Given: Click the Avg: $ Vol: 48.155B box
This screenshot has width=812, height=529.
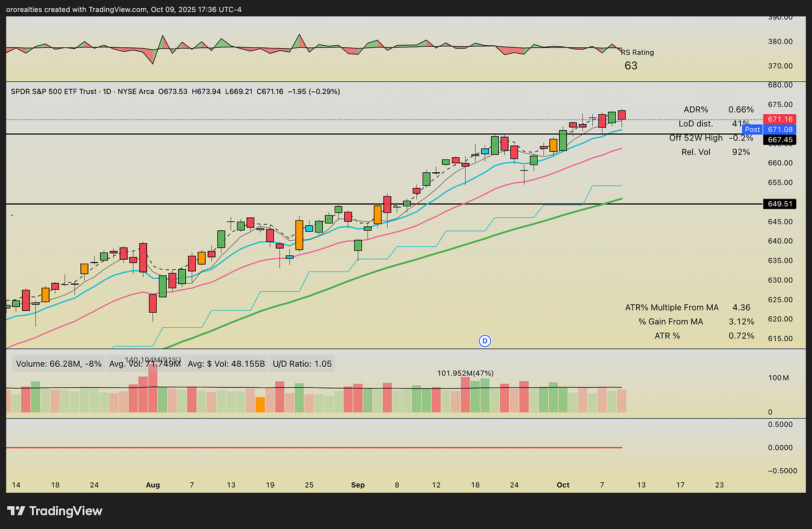Looking at the screenshot, I should tap(226, 363).
